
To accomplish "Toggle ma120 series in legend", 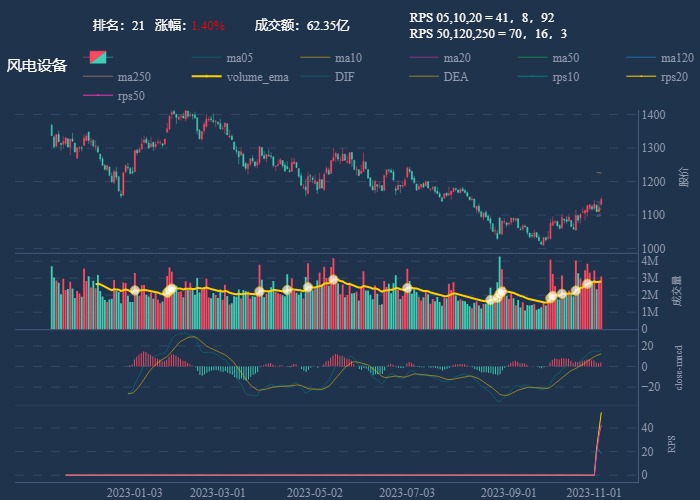I will [x=660, y=58].
